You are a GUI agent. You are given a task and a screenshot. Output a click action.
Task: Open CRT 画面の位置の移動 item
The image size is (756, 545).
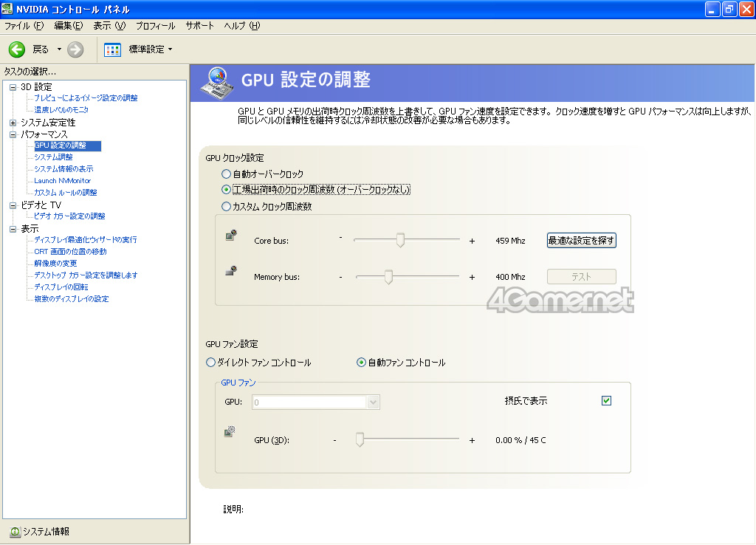coord(70,252)
